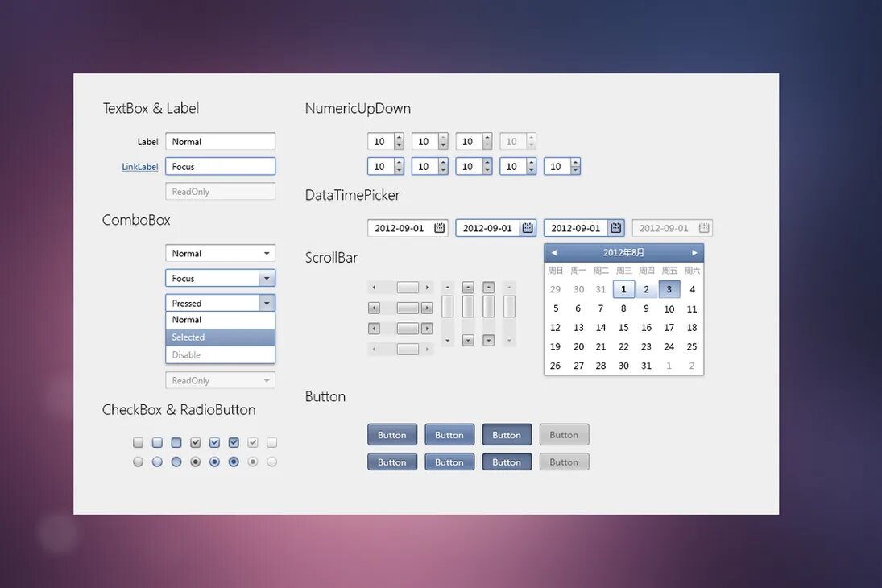Select day 19 in the calendar
The height and width of the screenshot is (588, 882).
click(x=555, y=346)
